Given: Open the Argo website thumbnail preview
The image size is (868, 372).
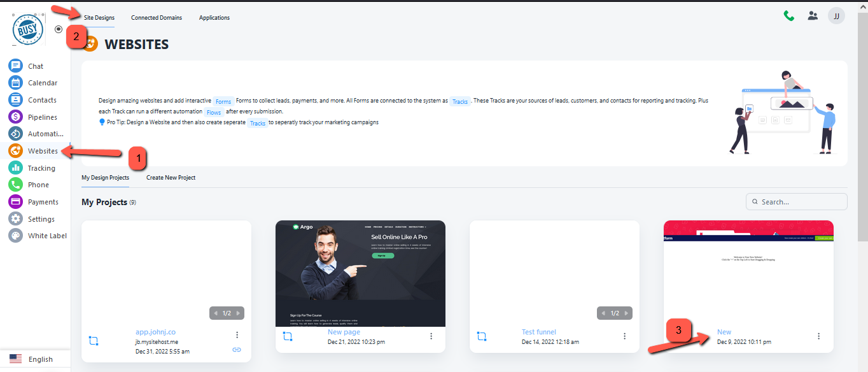Looking at the screenshot, I should tap(360, 273).
